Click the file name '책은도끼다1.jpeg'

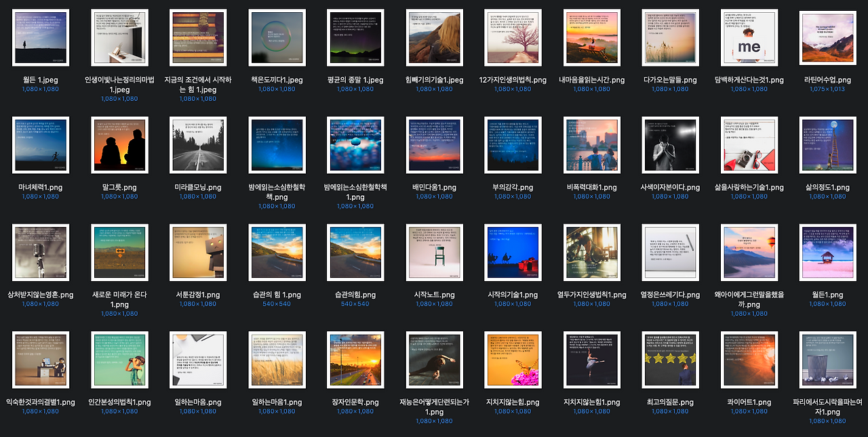click(x=277, y=80)
